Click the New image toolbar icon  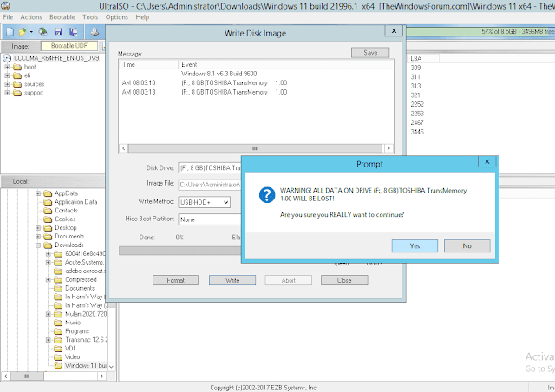point(10,32)
